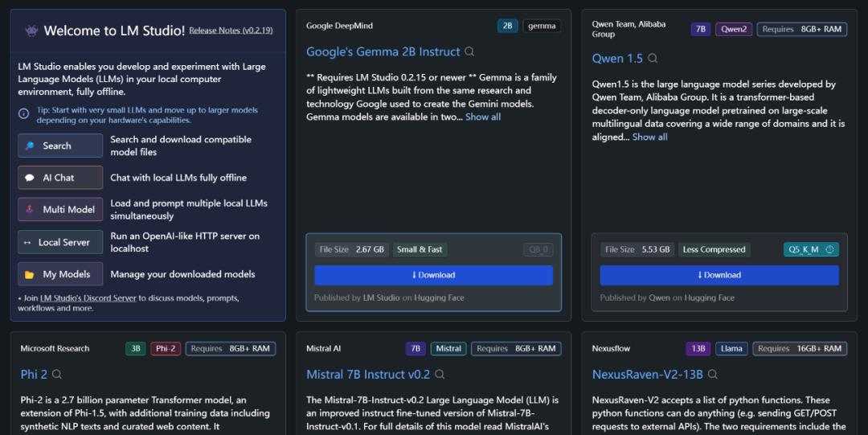Open the My Models section

tap(60, 274)
